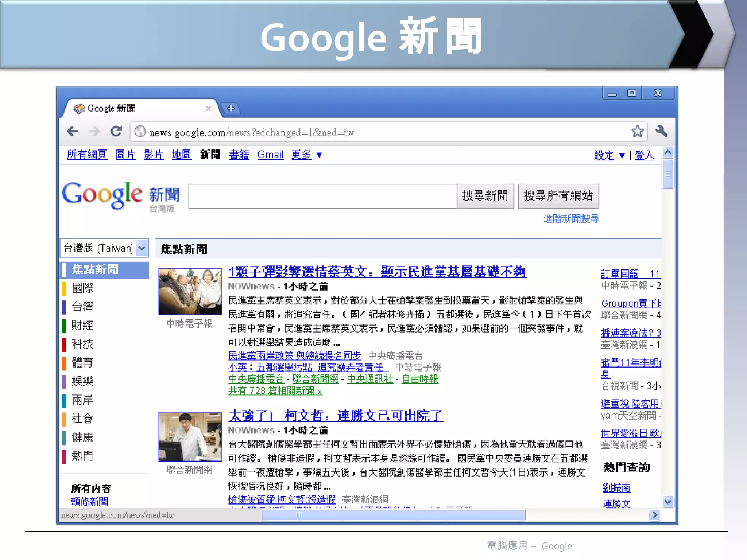Select the Google 新聞 browser tab
This screenshot has width=747, height=560.
pos(140,108)
